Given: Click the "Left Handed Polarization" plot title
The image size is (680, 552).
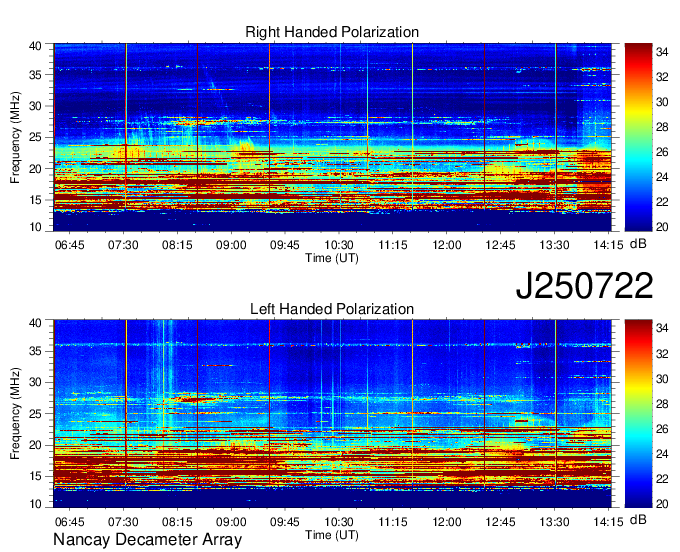Looking at the screenshot, I should coord(332,309).
